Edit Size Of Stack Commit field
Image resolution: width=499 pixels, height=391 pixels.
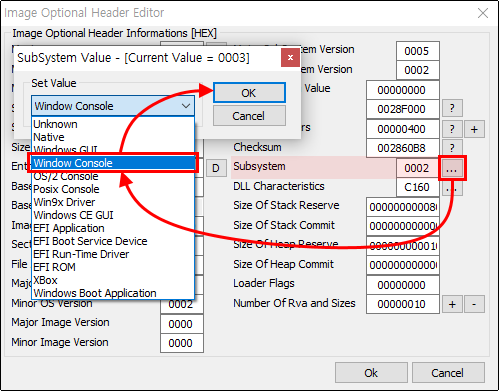click(x=402, y=226)
